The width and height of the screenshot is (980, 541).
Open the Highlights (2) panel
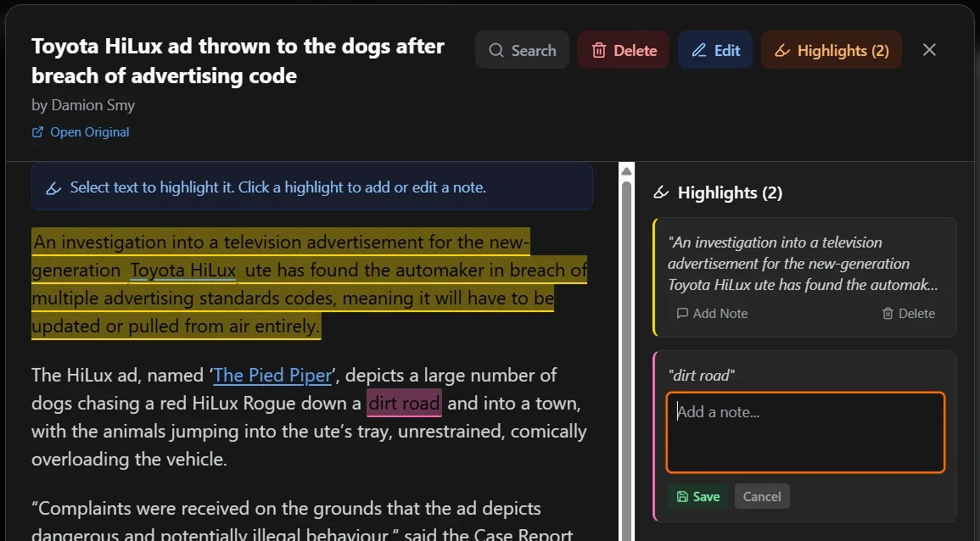pos(832,50)
